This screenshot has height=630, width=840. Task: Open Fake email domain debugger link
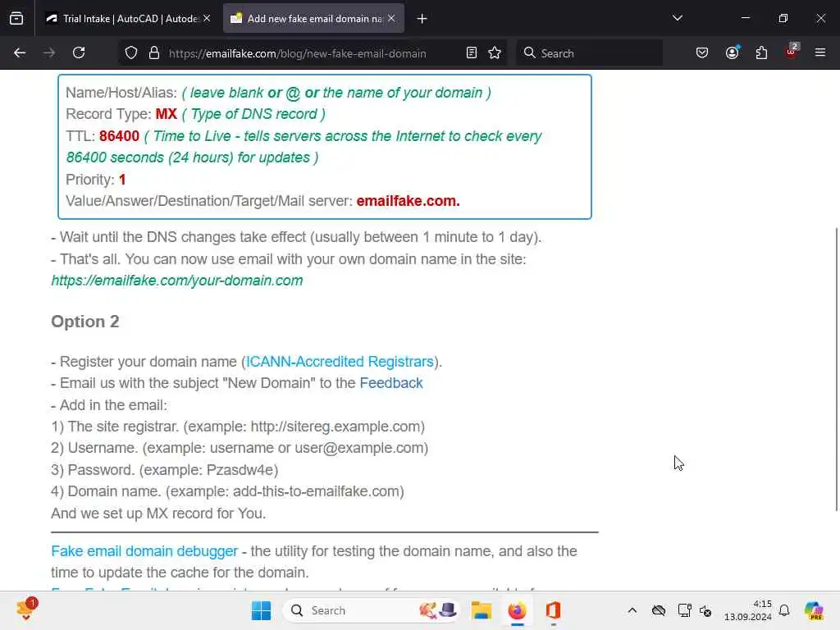point(144,551)
